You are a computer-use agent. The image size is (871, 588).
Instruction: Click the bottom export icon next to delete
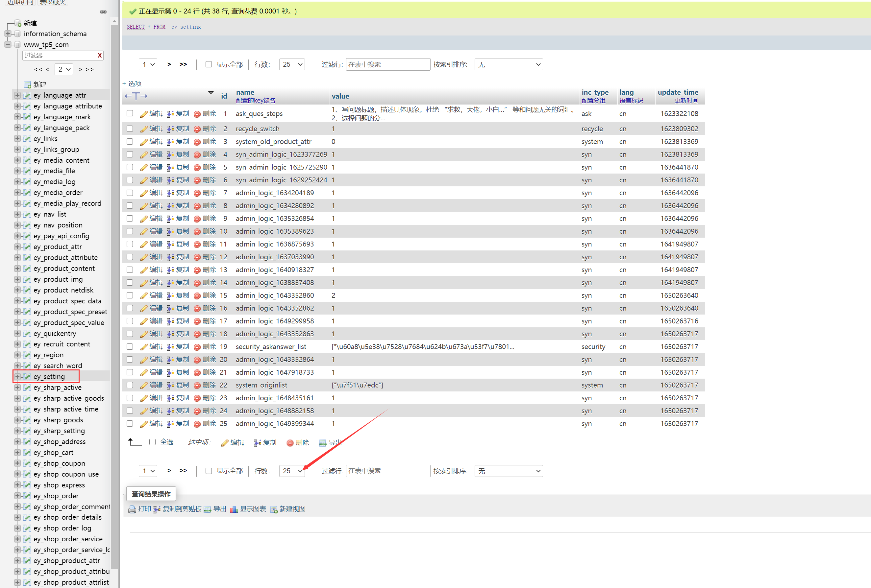[x=323, y=443]
